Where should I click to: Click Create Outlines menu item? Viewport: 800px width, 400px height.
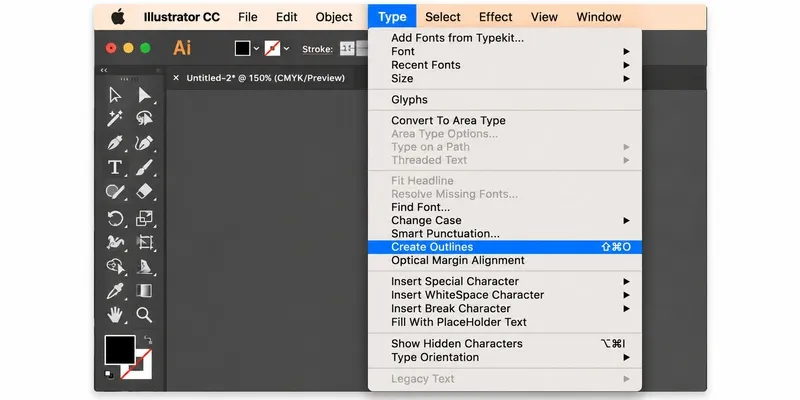(x=504, y=247)
